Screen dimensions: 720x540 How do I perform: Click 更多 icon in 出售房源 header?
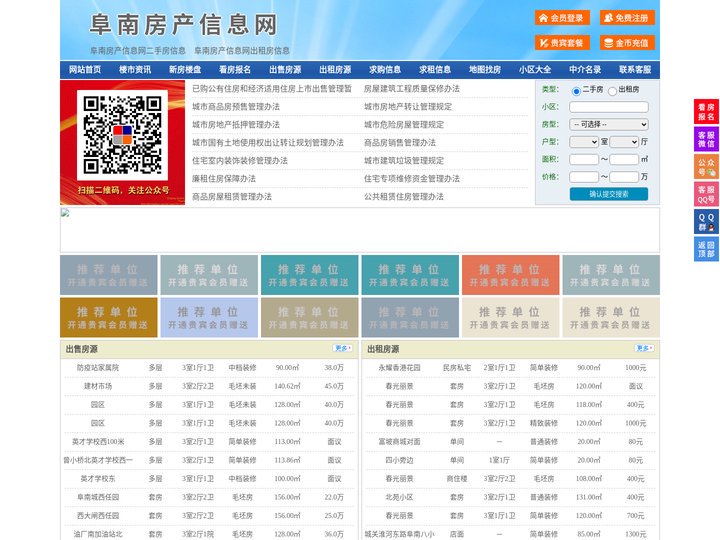343,349
